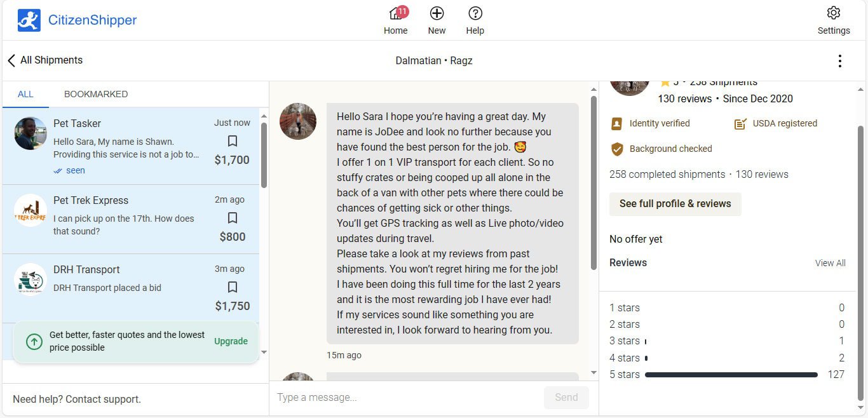Click the green upgrade arrow icon
The image size is (868, 418).
[34, 342]
